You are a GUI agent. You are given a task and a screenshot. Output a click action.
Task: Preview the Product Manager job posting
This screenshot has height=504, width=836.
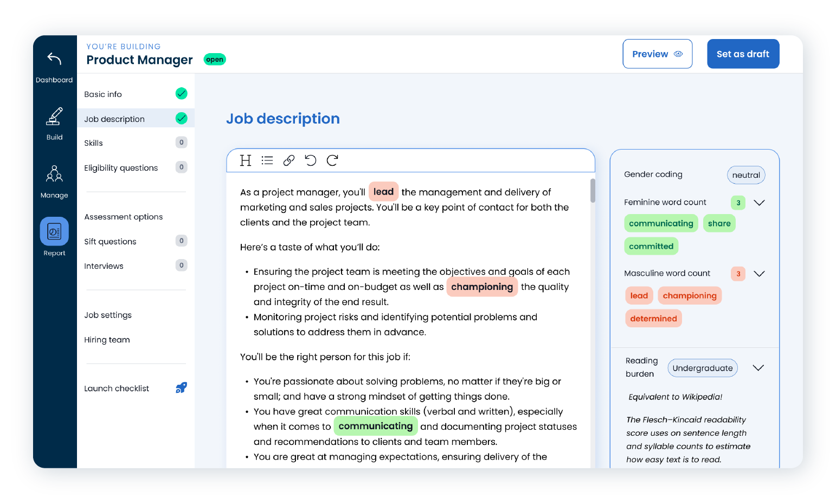tap(657, 54)
